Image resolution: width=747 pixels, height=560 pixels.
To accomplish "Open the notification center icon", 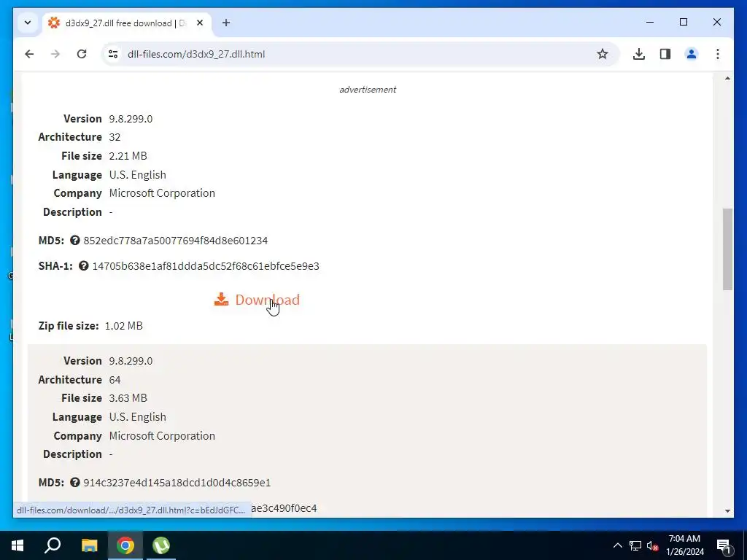I will [x=723, y=545].
